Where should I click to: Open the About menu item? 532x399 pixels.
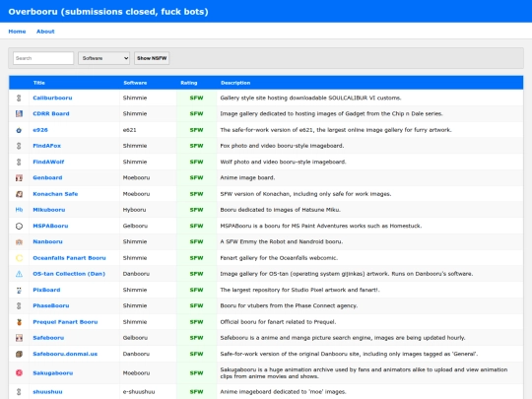point(45,32)
